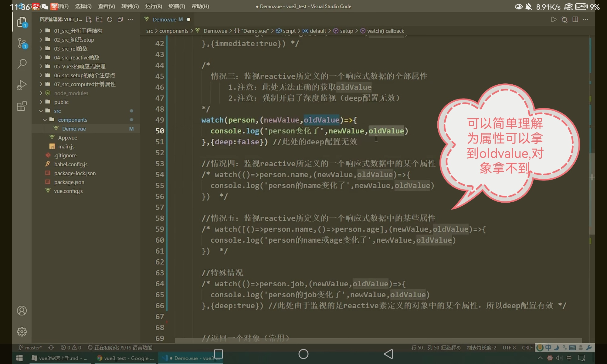Refresh the explorer file tree
The image size is (607, 364).
click(110, 19)
